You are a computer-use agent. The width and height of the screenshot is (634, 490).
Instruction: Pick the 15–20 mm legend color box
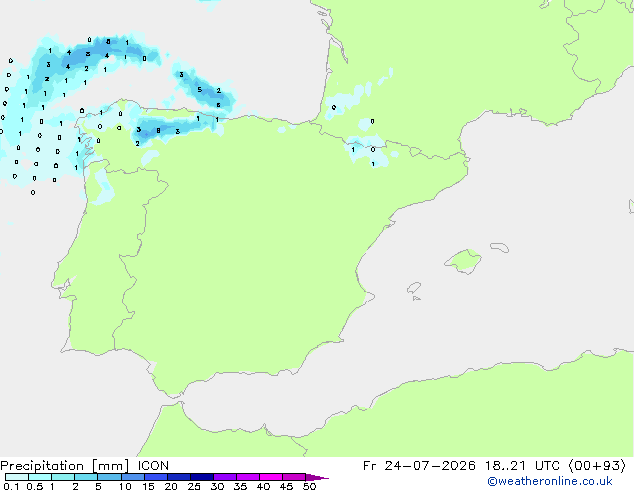click(x=156, y=477)
